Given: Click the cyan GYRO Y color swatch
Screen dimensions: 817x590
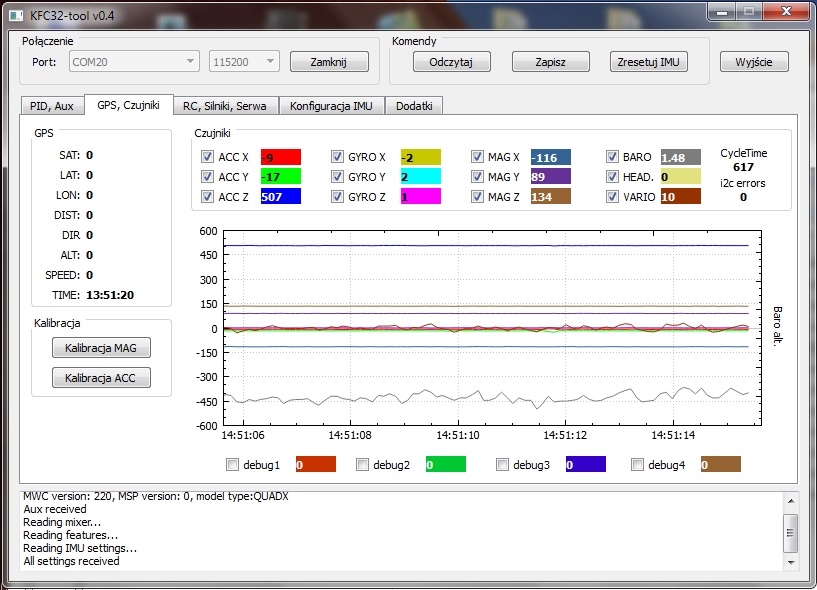Looking at the screenshot, I should [x=420, y=177].
